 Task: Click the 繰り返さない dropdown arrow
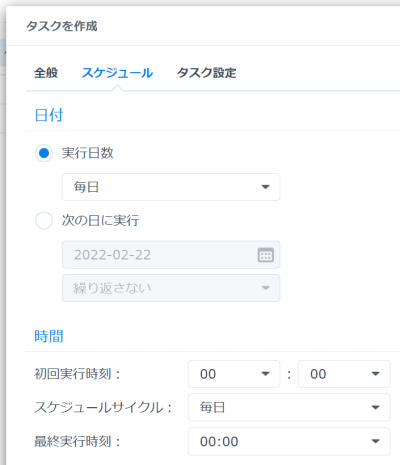click(265, 288)
